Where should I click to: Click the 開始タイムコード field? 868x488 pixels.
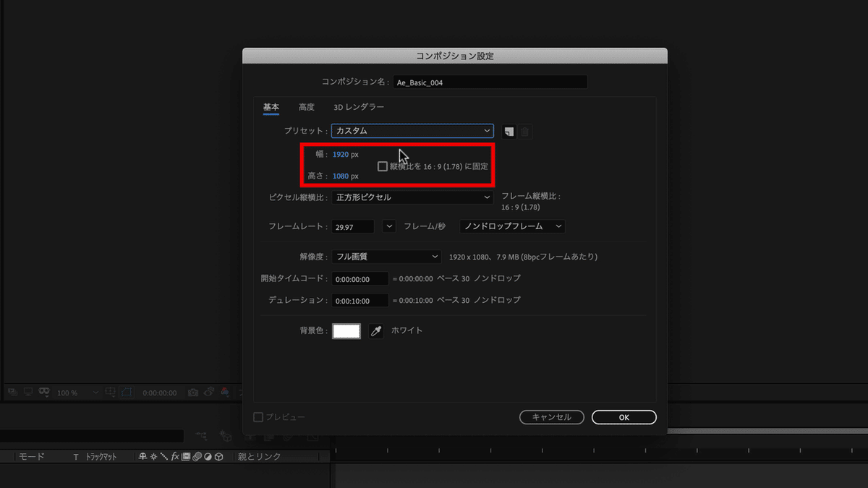360,278
